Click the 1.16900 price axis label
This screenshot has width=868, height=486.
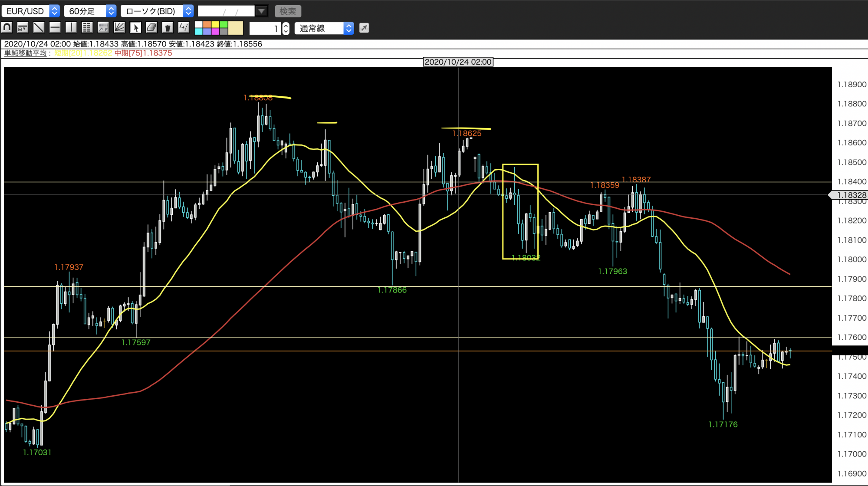(x=852, y=474)
